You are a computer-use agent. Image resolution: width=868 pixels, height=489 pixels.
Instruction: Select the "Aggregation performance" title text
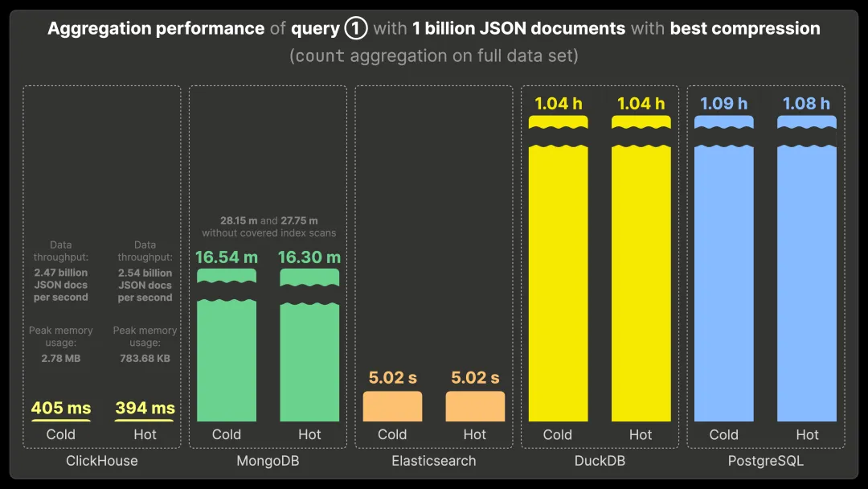(x=156, y=28)
